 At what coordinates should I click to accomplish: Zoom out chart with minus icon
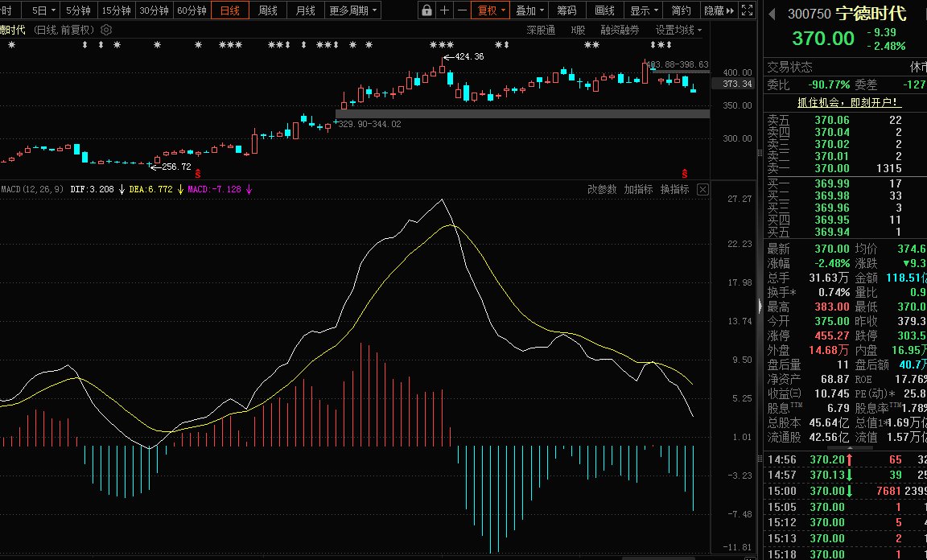pyautogui.click(x=462, y=10)
